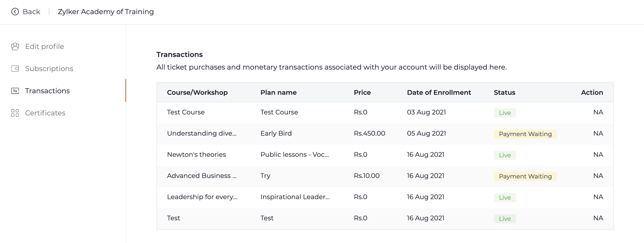
Task: Open Edit profile section
Action: (45, 46)
